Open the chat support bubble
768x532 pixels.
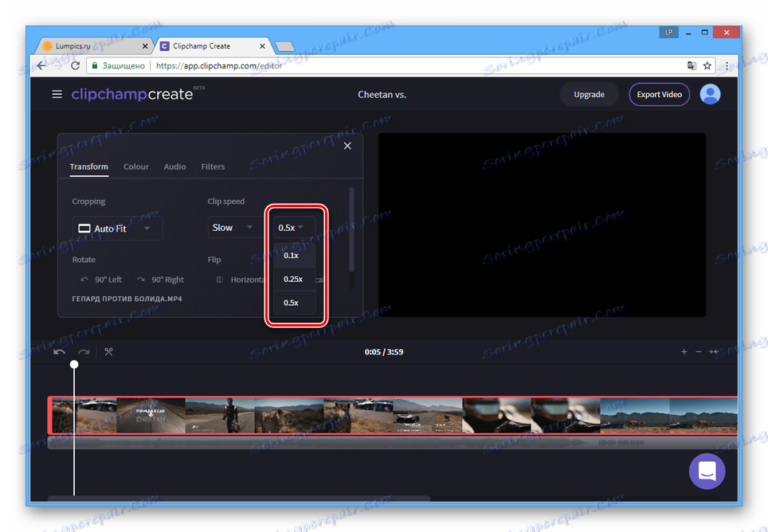pyautogui.click(x=707, y=471)
